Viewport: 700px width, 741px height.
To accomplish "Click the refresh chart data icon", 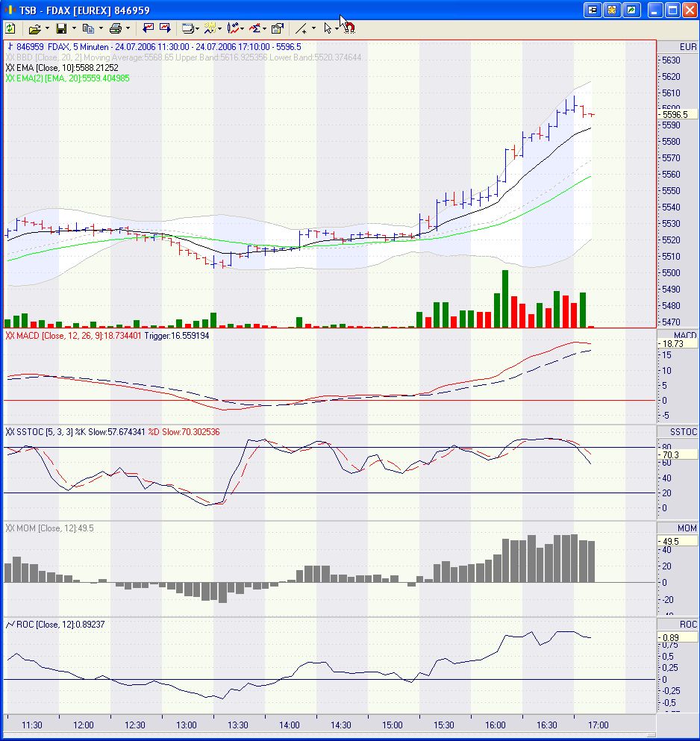I will [x=10, y=28].
